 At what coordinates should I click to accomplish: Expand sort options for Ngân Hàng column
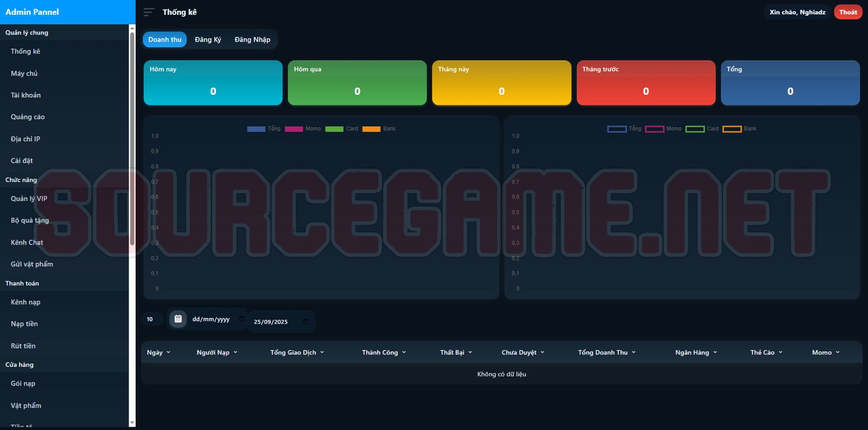click(715, 352)
